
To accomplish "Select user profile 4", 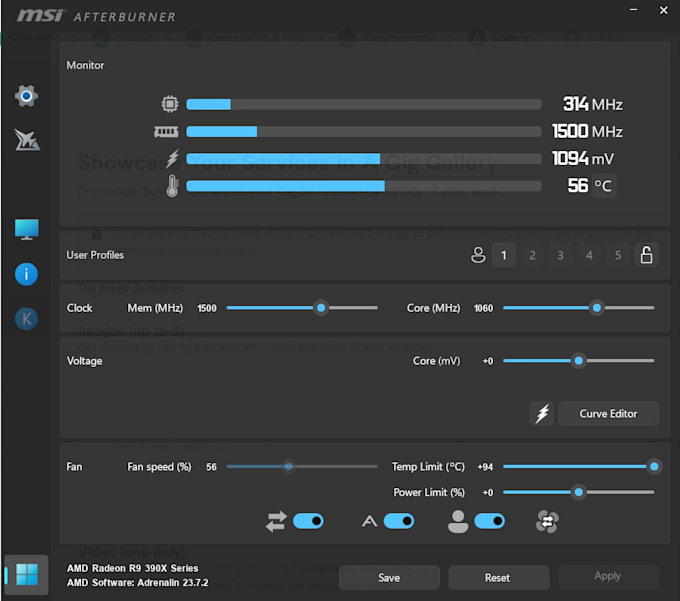I will click(x=589, y=255).
